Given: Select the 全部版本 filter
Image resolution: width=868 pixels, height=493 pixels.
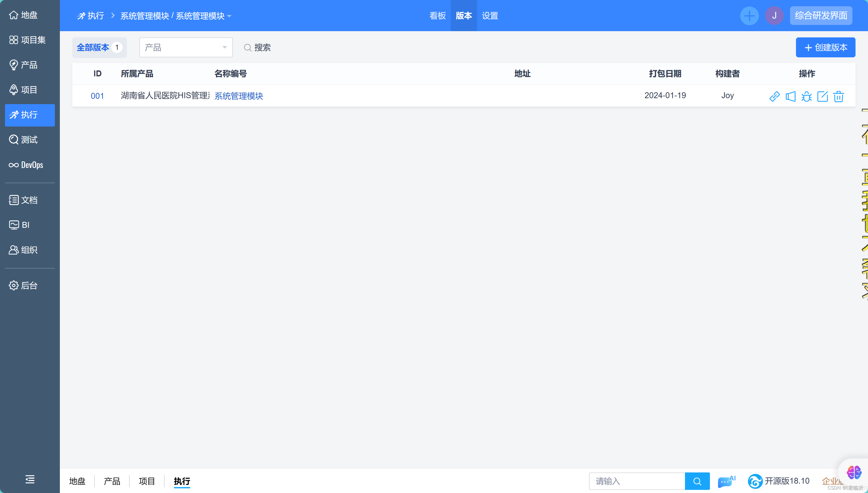Looking at the screenshot, I should tap(99, 47).
